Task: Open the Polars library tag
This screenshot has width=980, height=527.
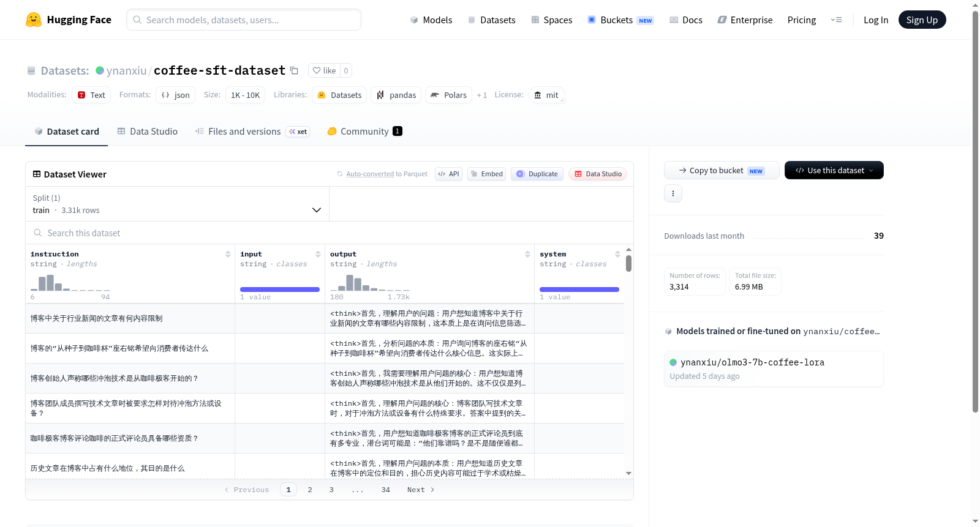Action: 448,95
